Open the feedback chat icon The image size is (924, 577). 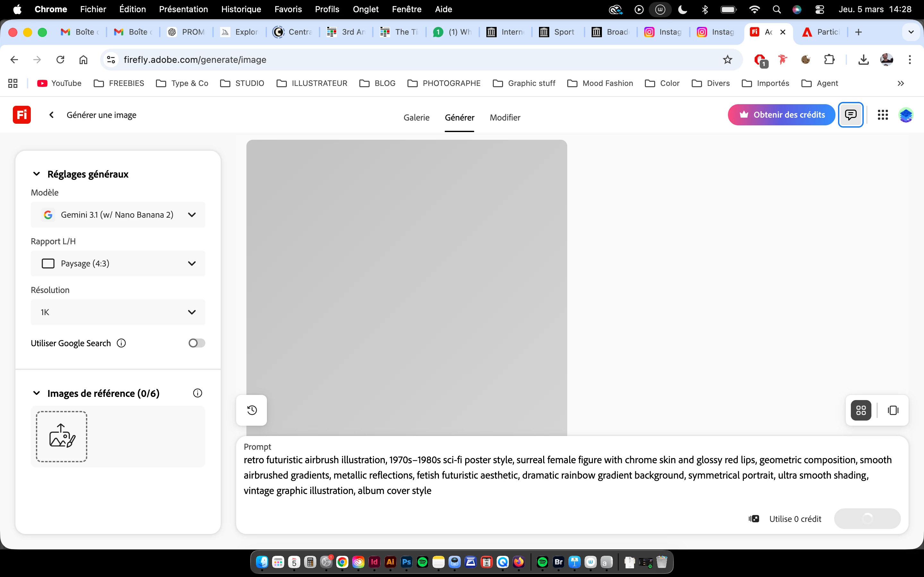pyautogui.click(x=850, y=114)
